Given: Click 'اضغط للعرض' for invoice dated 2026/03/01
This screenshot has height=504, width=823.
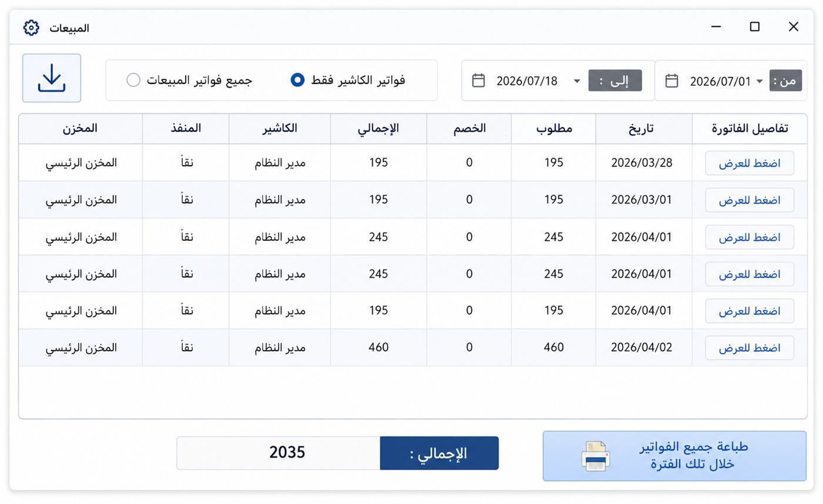Looking at the screenshot, I should pyautogui.click(x=750, y=200).
